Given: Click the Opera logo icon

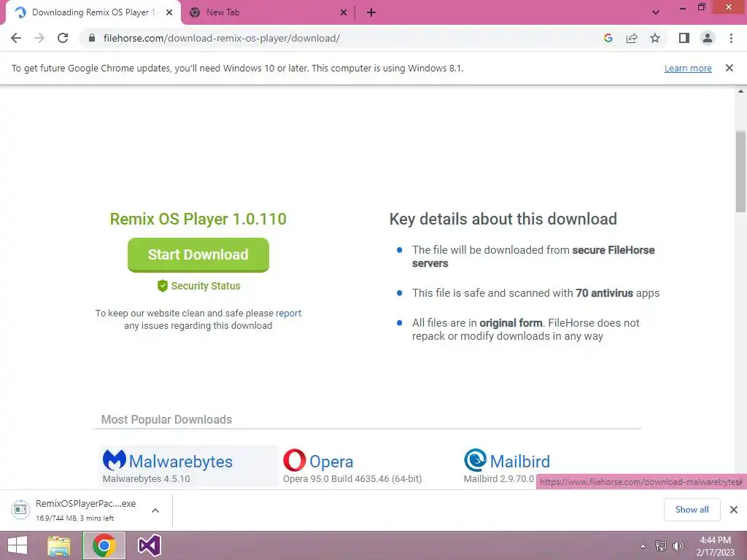Looking at the screenshot, I should pyautogui.click(x=295, y=460).
